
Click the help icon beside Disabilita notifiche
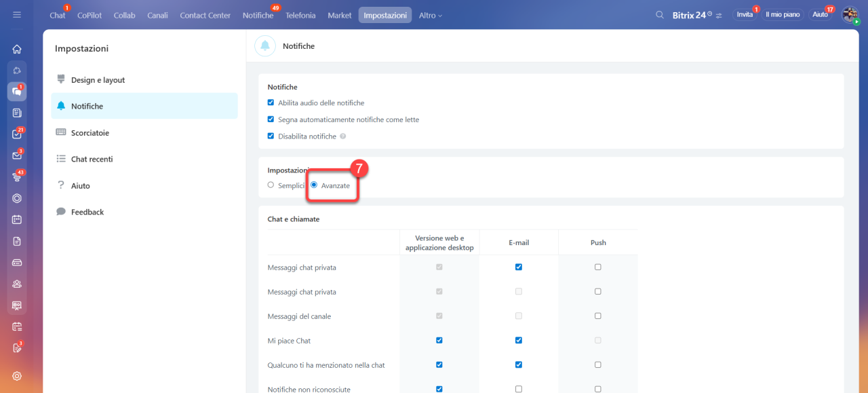[343, 136]
